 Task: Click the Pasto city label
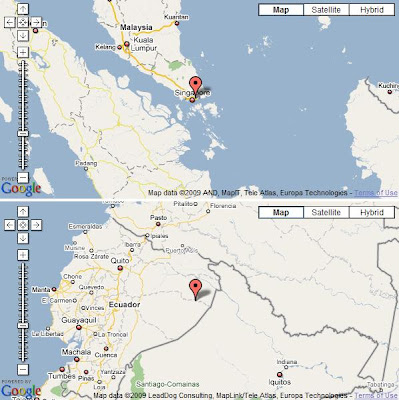(x=158, y=218)
